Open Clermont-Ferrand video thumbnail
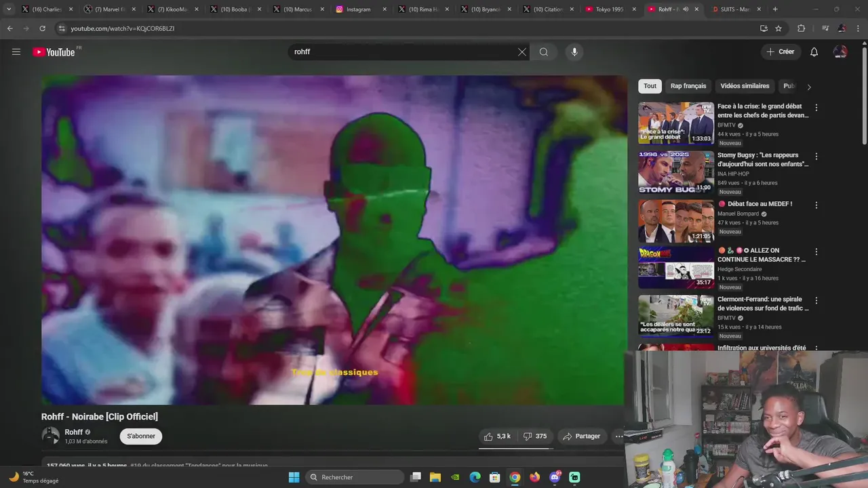Image resolution: width=868 pixels, height=488 pixels. pos(676,317)
